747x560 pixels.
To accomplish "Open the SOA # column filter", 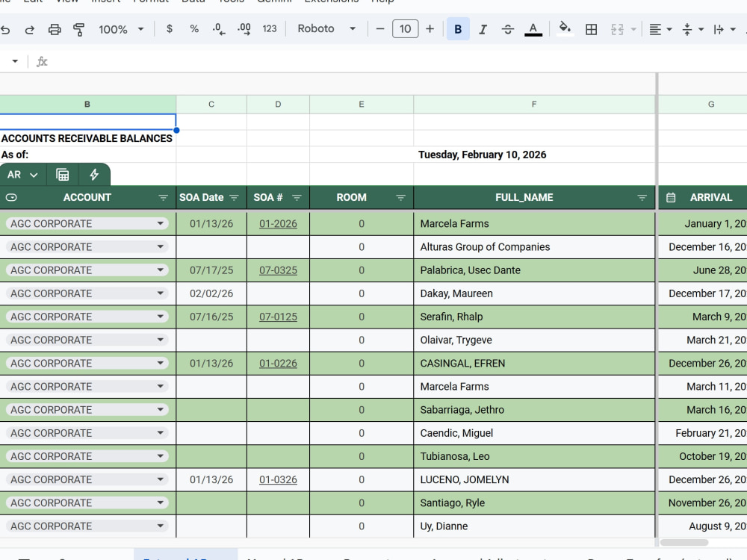I will tap(297, 198).
